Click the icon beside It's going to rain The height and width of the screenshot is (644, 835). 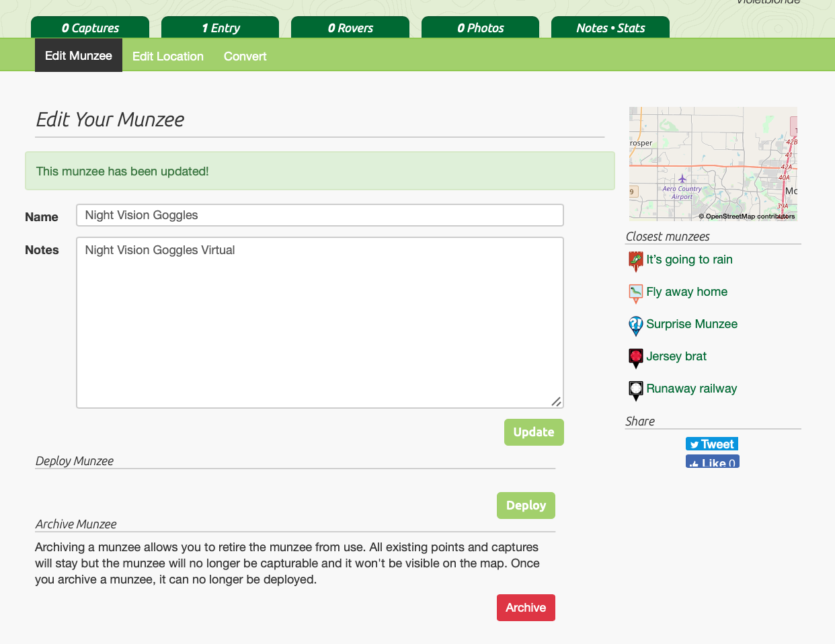(635, 261)
